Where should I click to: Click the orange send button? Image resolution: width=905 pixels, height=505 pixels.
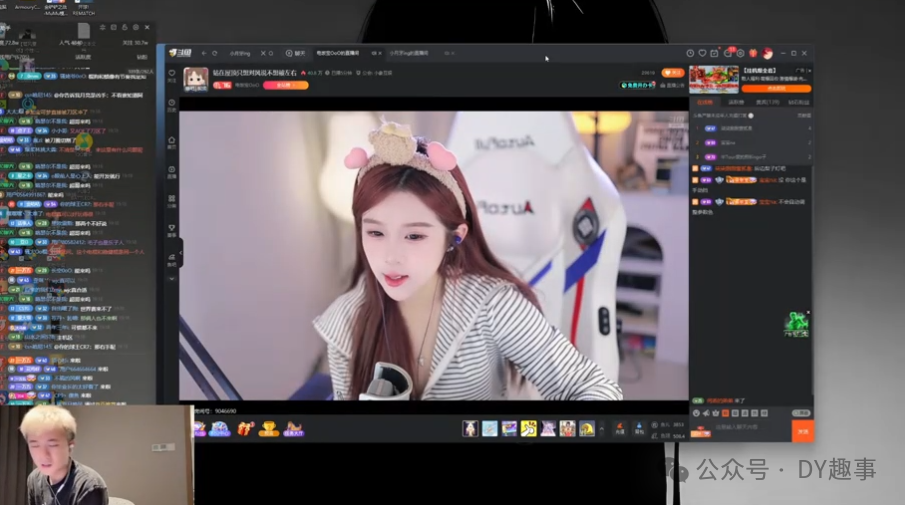(x=803, y=431)
